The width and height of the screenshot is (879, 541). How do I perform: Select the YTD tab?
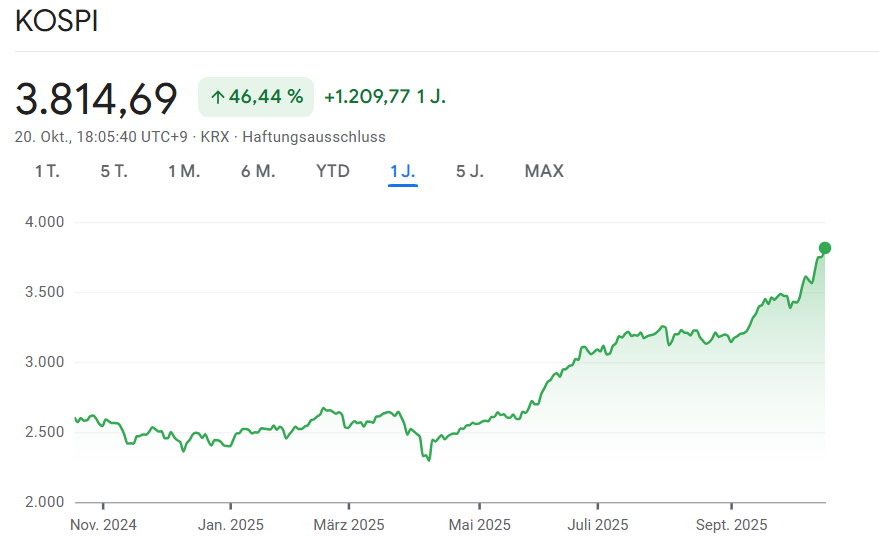[x=333, y=171]
